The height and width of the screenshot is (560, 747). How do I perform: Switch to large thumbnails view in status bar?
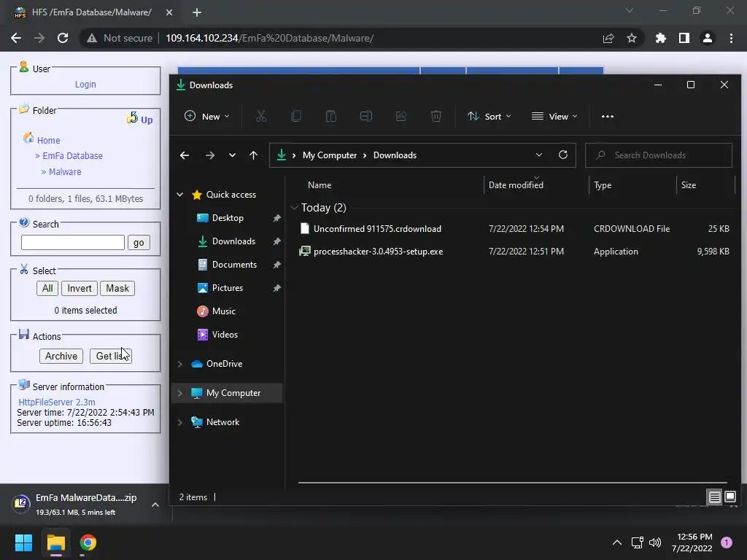pos(729,497)
